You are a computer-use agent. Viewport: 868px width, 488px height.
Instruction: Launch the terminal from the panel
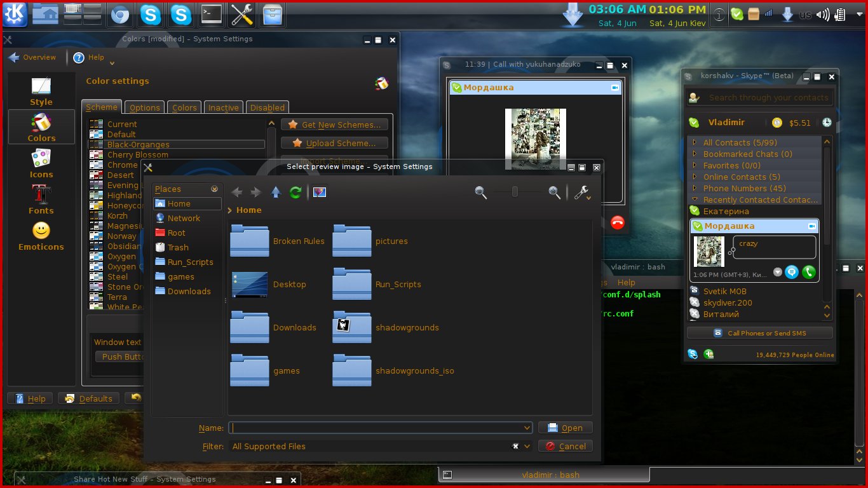point(212,15)
